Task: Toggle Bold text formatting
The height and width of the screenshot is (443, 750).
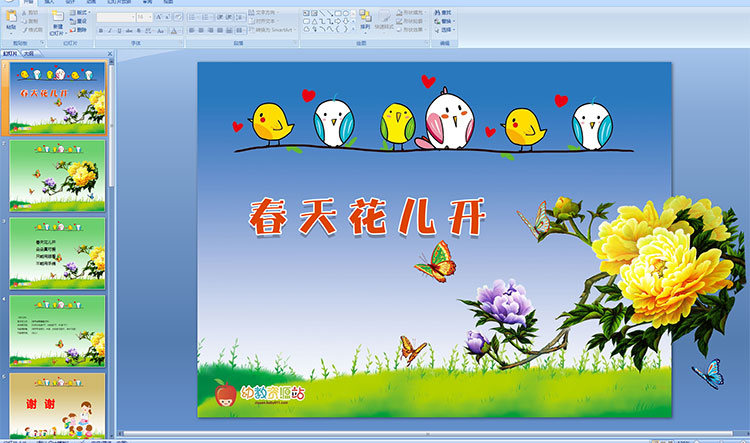Action: click(x=101, y=30)
